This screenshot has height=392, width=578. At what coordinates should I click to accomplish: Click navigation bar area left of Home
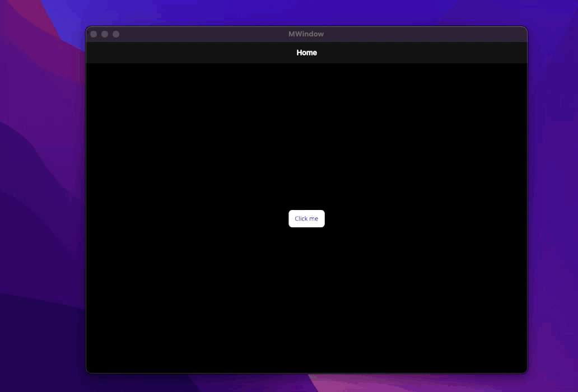pyautogui.click(x=190, y=53)
